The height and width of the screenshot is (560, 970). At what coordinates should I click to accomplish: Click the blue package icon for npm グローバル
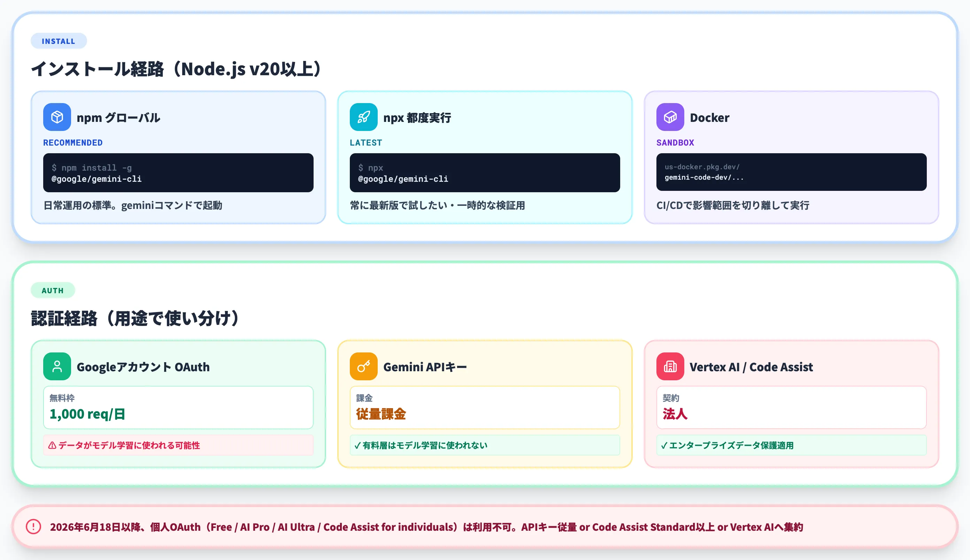(x=57, y=117)
